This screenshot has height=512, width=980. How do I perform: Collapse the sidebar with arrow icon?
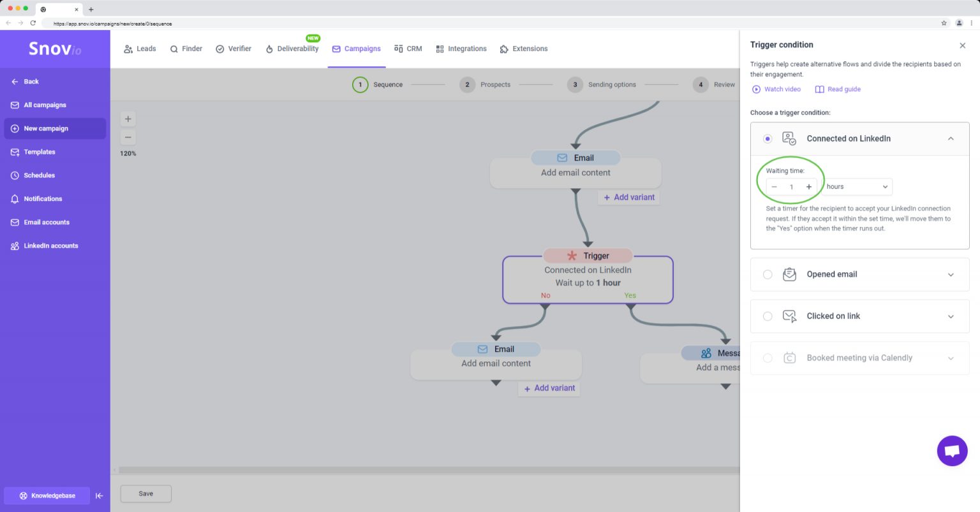coord(100,495)
